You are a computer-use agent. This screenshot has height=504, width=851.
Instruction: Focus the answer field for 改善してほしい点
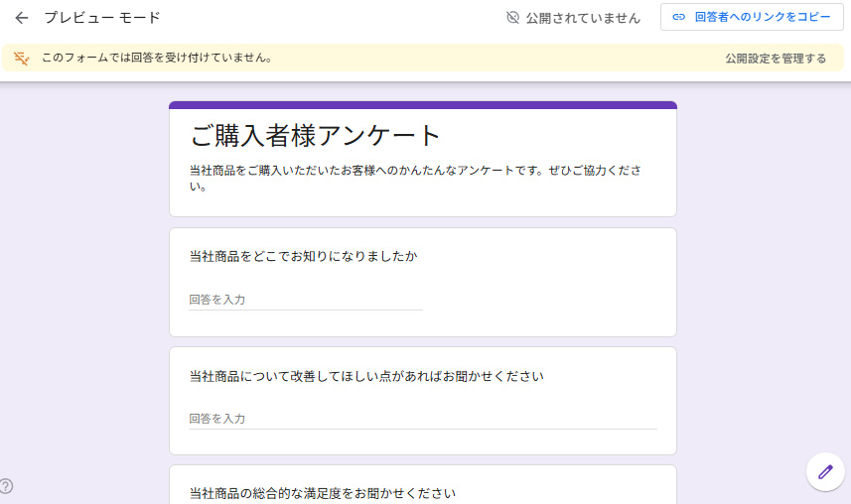coord(422,419)
